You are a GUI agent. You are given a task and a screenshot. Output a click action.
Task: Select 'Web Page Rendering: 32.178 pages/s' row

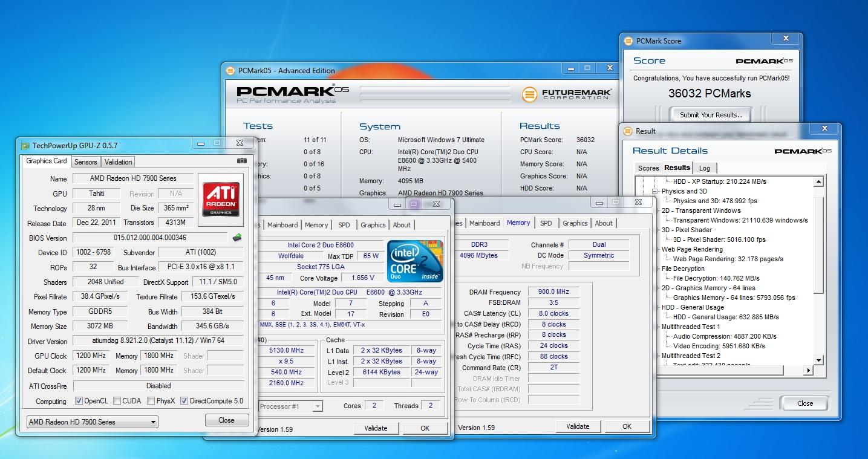pos(728,259)
